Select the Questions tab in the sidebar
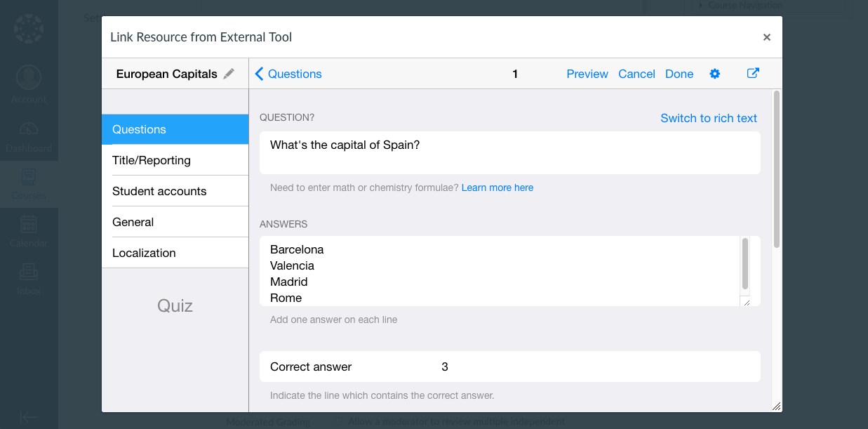The height and width of the screenshot is (429, 868). 175,129
